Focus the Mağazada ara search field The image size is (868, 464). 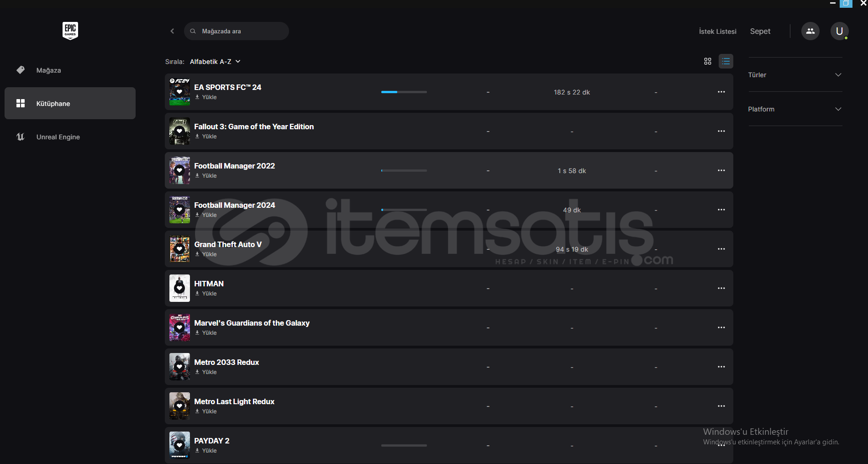[x=237, y=31]
